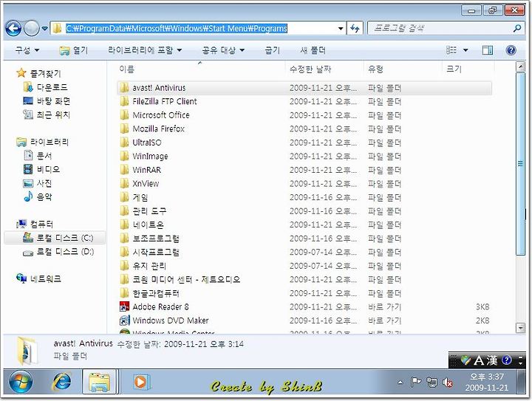This screenshot has width=532, height=401.
Task: Go back with the Back arrow button
Action: click(13, 29)
